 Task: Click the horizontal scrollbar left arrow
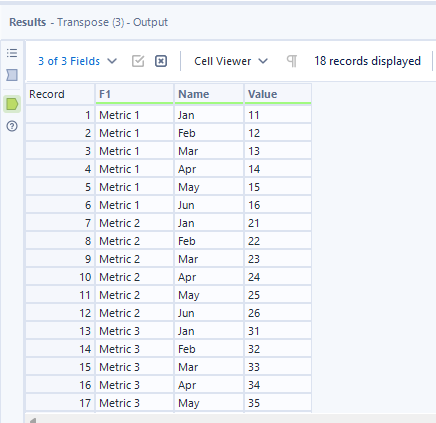(32, 420)
